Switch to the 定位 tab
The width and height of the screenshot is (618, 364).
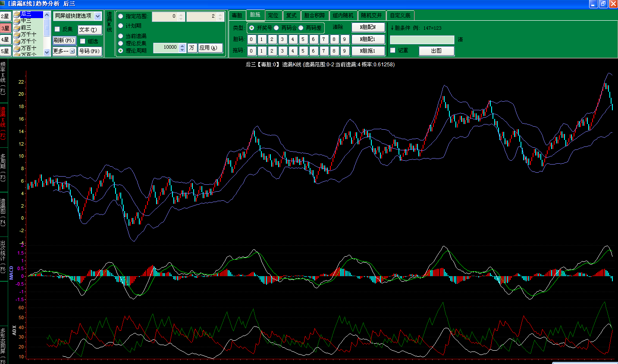point(273,16)
